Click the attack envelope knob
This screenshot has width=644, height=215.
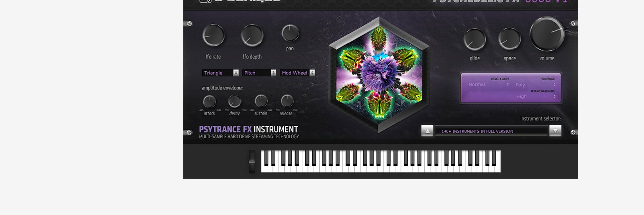[x=209, y=101]
